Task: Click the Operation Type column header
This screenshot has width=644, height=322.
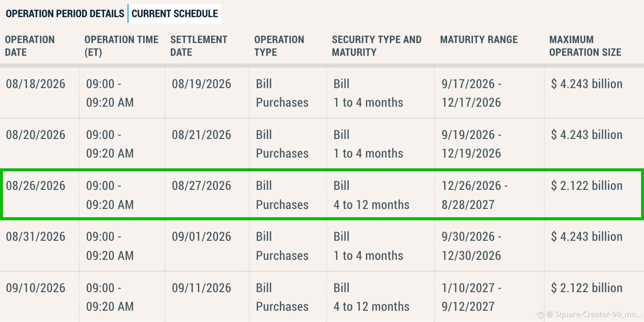Action: click(279, 46)
